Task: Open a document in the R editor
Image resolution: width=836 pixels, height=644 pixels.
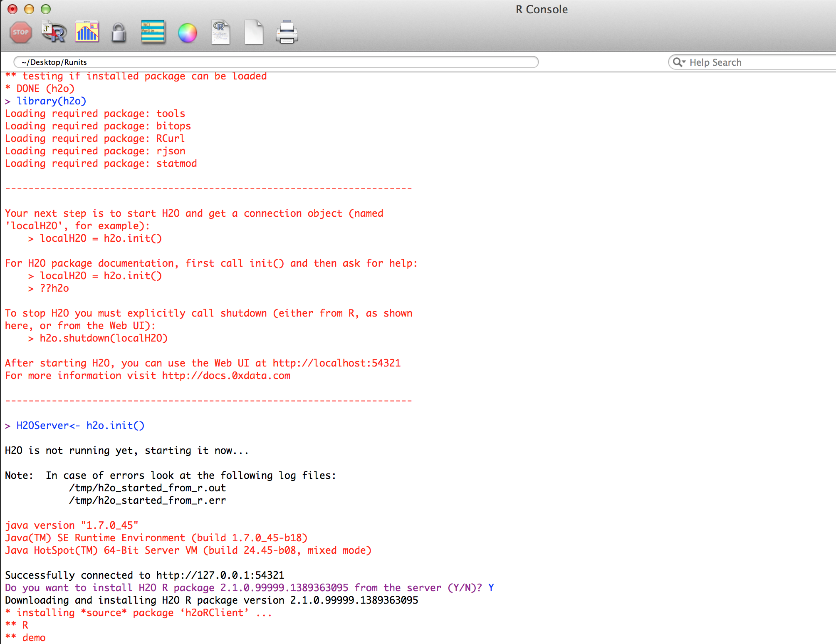Action: [220, 32]
